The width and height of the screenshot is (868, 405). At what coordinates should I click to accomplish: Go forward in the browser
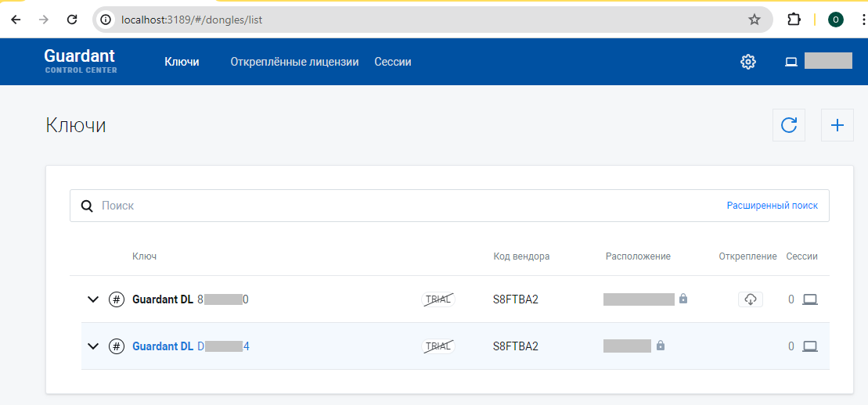pos(44,20)
